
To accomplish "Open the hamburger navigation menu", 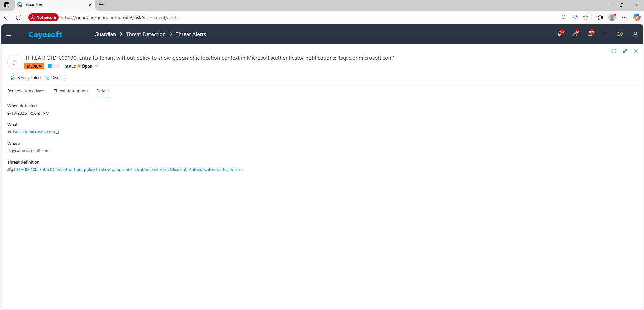I will pyautogui.click(x=9, y=34).
